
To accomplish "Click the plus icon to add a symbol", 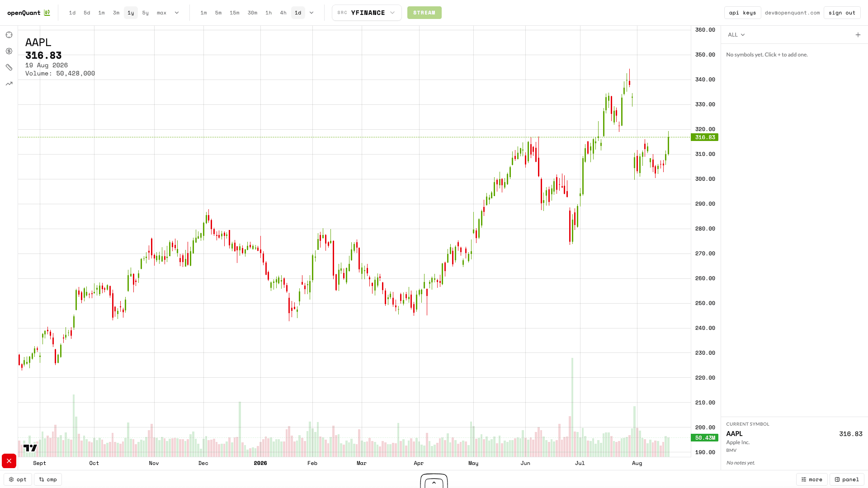I will click(858, 35).
